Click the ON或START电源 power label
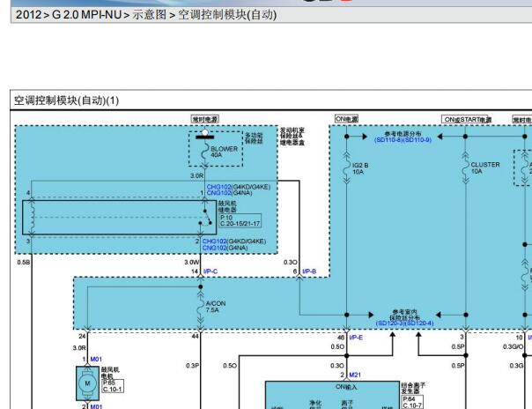532x409 pixels. 466,120
